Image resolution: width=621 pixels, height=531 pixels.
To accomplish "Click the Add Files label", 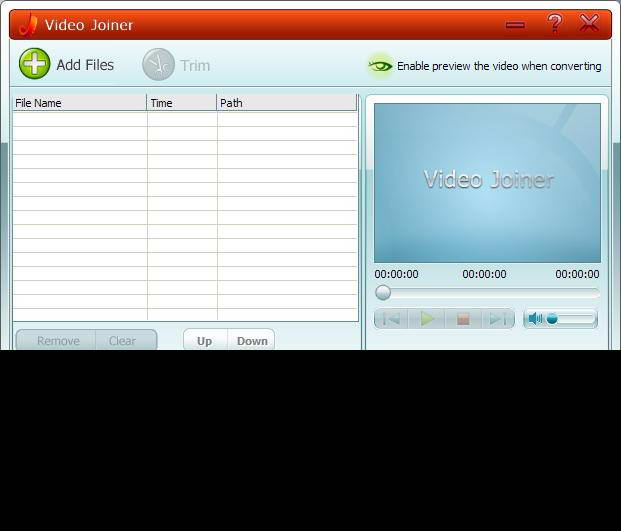I will 85,65.
